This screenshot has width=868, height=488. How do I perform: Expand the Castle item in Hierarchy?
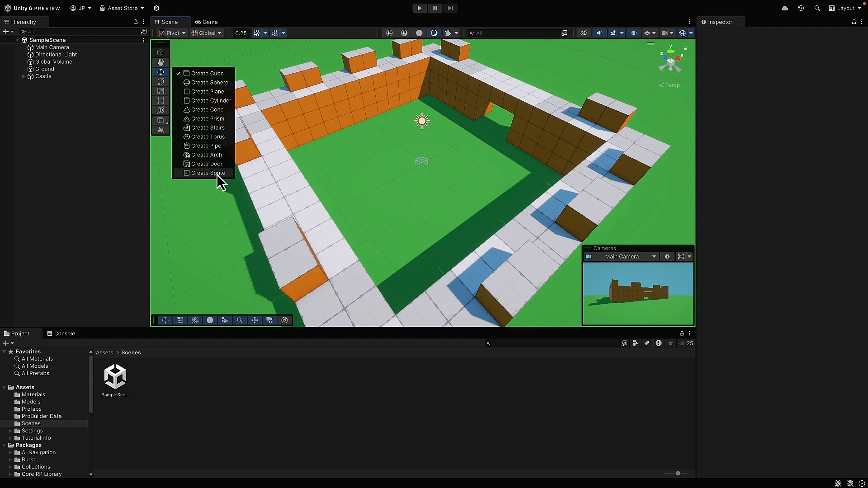coord(23,76)
